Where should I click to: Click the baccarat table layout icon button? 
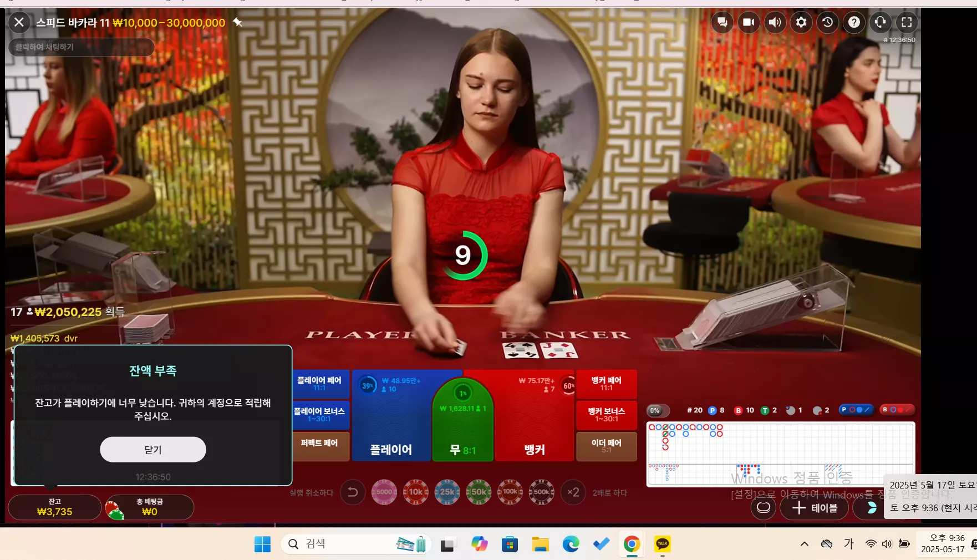coord(764,508)
